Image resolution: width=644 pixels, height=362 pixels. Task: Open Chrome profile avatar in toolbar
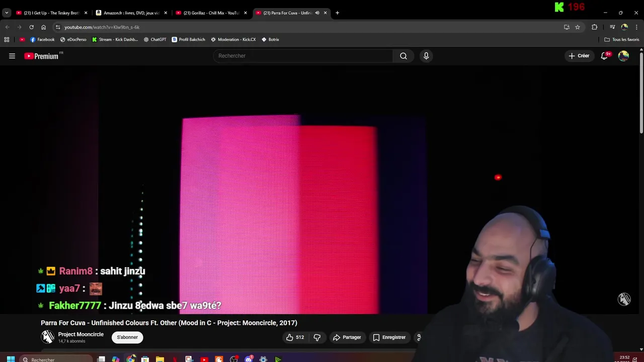624,27
